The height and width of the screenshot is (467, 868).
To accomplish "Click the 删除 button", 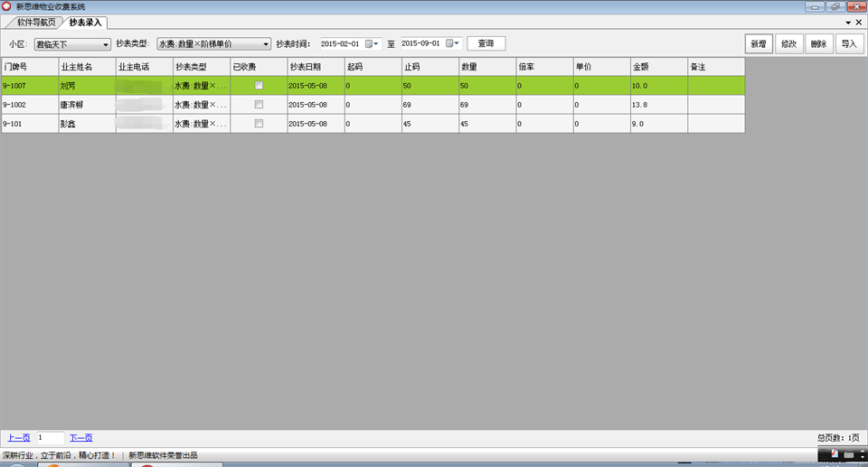I will pos(818,43).
